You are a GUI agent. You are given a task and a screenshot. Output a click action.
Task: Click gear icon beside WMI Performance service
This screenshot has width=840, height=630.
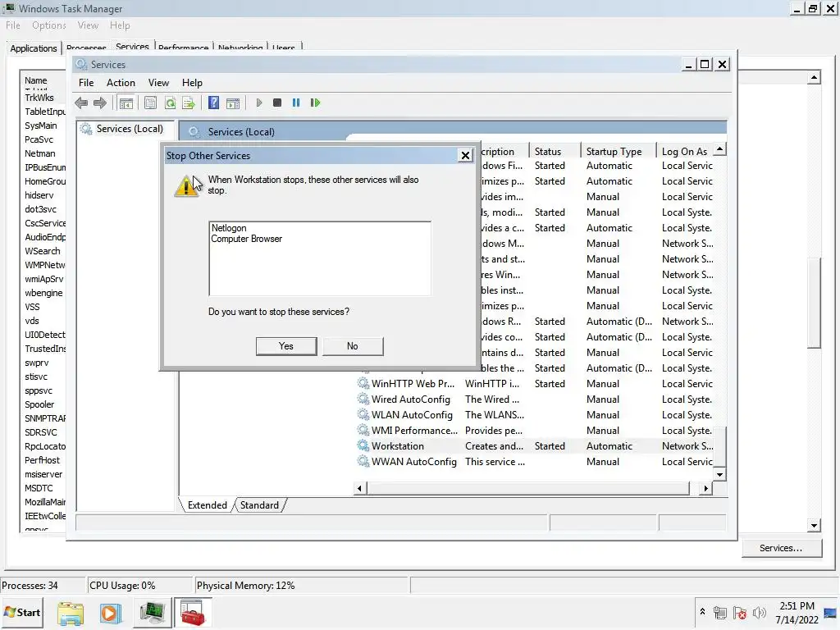[x=363, y=430]
